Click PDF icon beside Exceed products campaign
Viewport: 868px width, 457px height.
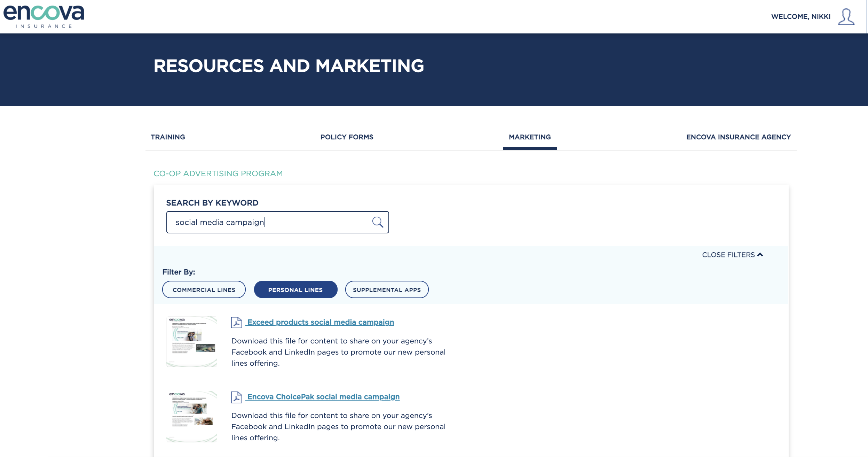point(237,323)
